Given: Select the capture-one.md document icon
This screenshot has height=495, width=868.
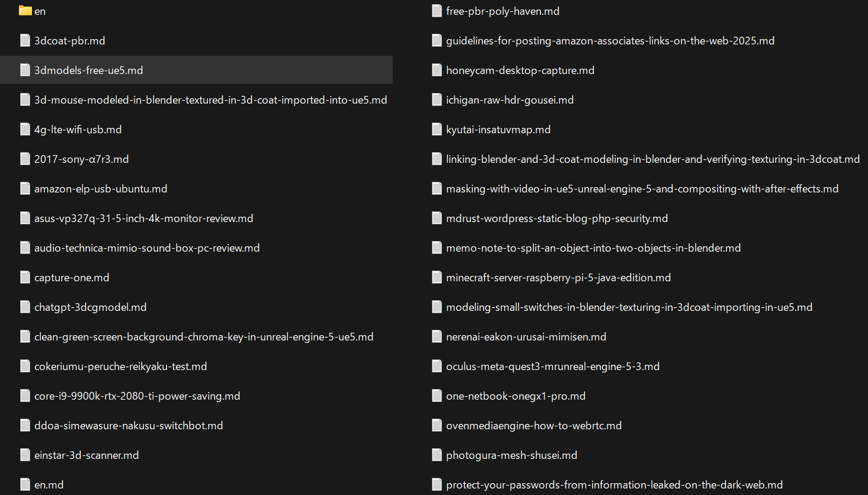Looking at the screenshot, I should pyautogui.click(x=25, y=277).
